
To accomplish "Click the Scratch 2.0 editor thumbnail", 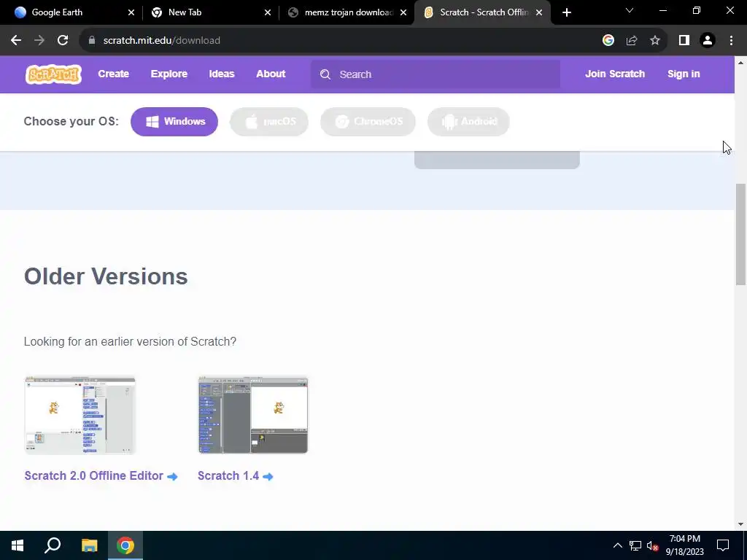I will tap(80, 415).
